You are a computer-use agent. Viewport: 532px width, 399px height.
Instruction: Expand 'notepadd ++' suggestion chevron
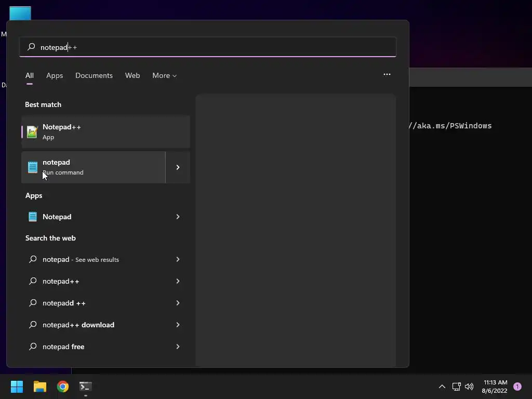pyautogui.click(x=178, y=303)
